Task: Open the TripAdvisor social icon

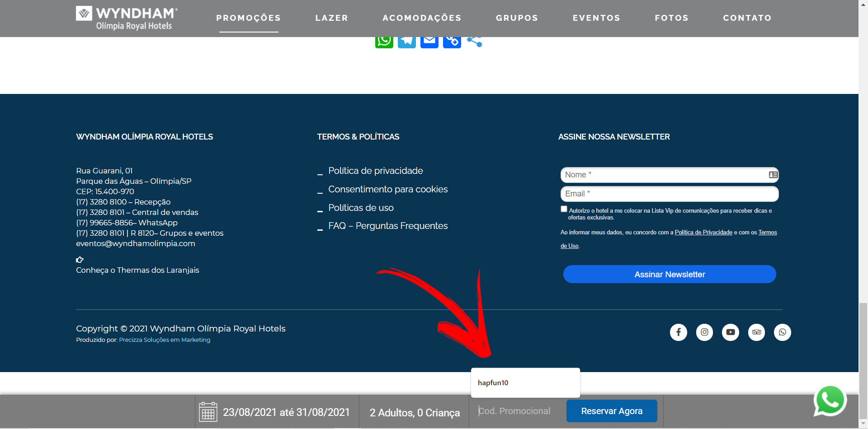Action: coord(756,332)
